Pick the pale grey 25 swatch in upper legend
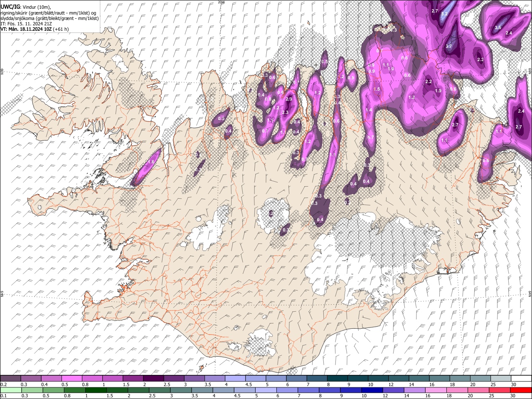Screen dimensions: 532x399 (x=500, y=378)
